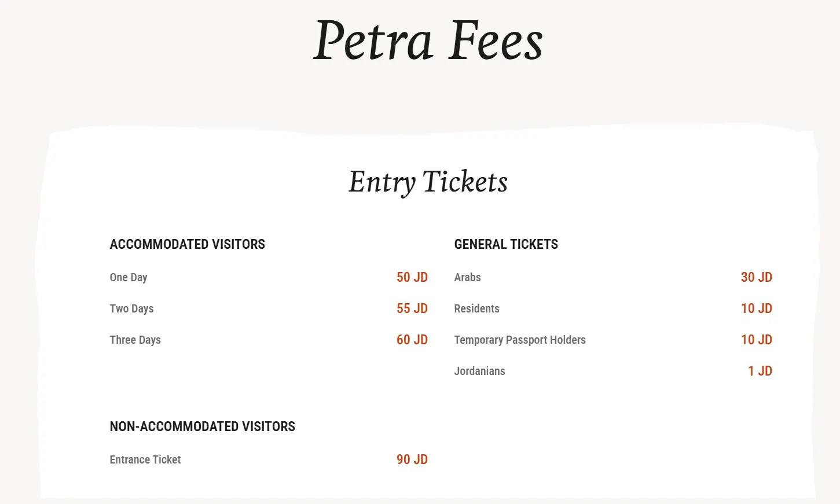The image size is (840, 504).
Task: Click the Arabs ticket label
Action: tap(467, 277)
